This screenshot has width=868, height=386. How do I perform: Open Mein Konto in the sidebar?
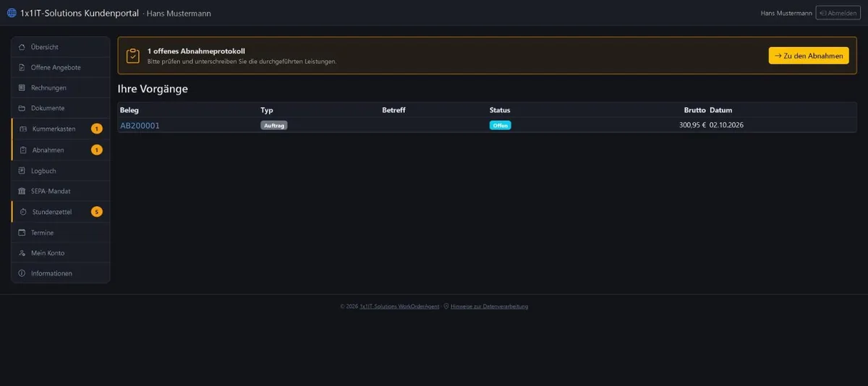pos(61,253)
